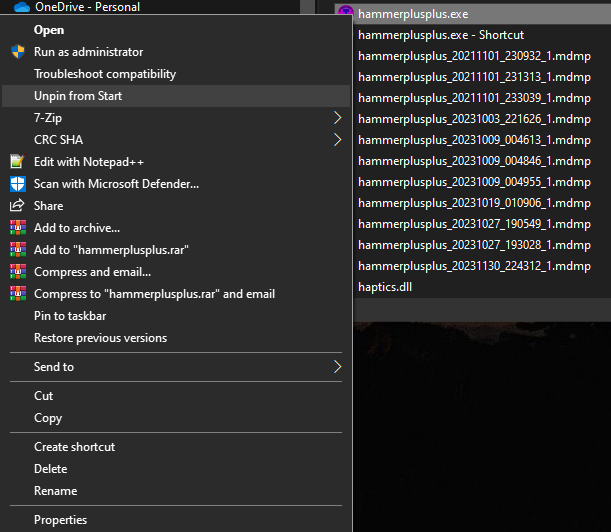This screenshot has width=611, height=532.
Task: Click WinRAR icon beside Add to "hammerplusplus.rar"
Action: (x=18, y=249)
